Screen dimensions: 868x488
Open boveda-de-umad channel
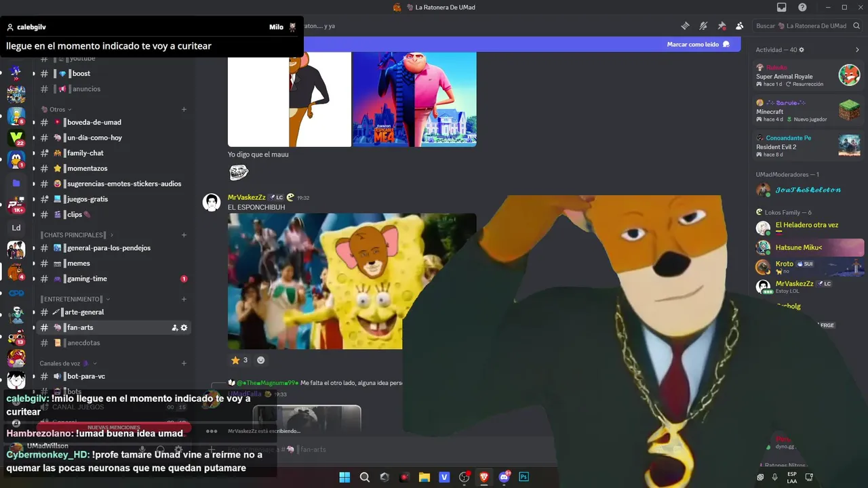tap(113, 122)
